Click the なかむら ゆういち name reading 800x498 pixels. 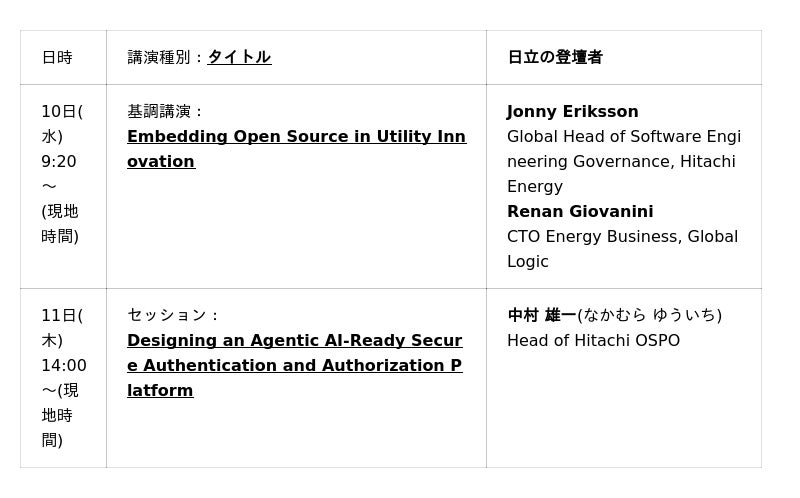tap(650, 315)
